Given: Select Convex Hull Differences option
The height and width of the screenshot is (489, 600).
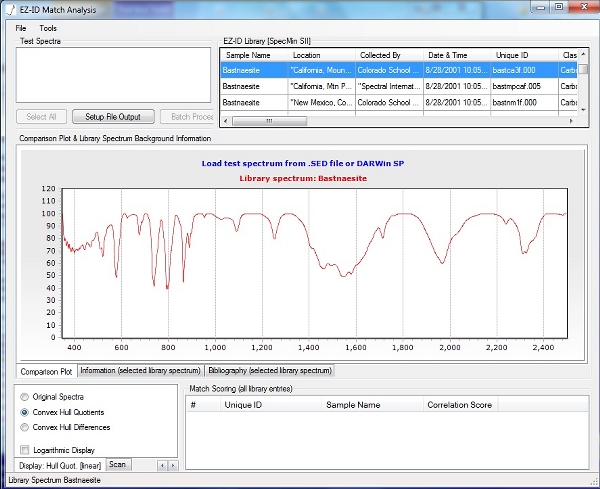Looking at the screenshot, I should 25,427.
